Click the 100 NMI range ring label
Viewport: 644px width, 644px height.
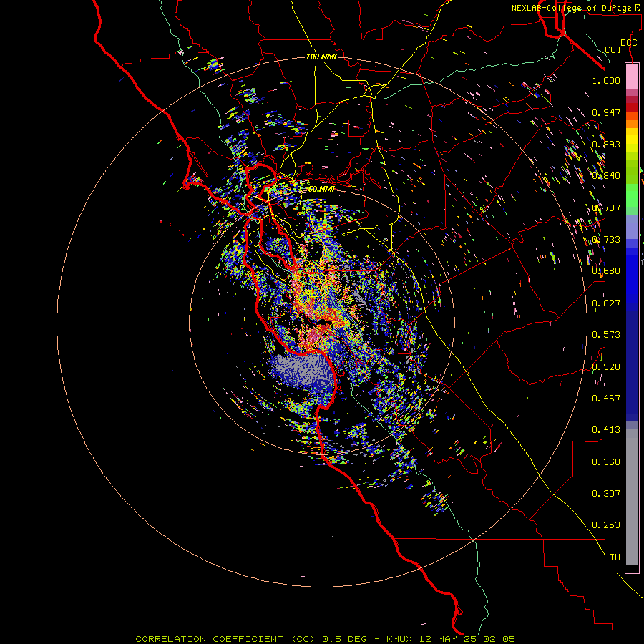tap(321, 57)
